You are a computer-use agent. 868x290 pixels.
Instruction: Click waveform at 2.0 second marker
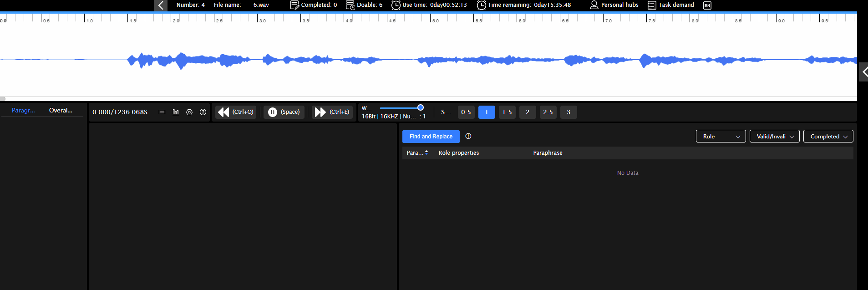pyautogui.click(x=171, y=60)
